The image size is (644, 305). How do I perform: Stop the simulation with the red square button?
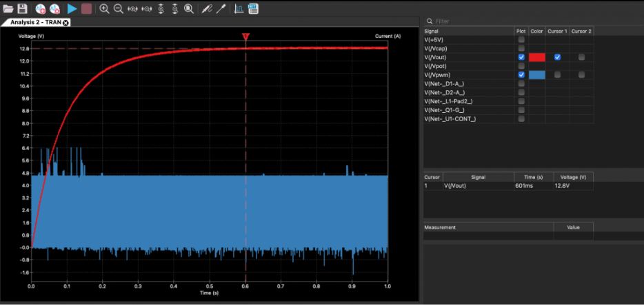86,9
